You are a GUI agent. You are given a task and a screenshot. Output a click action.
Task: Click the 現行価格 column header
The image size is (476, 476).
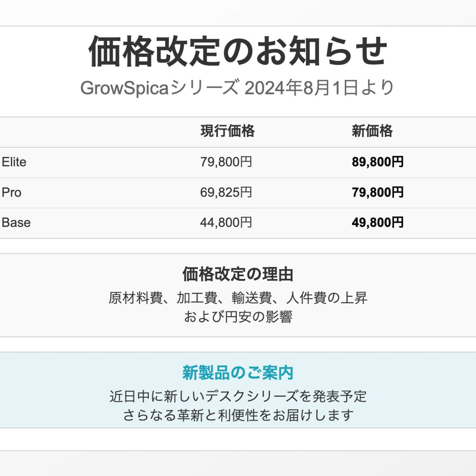pyautogui.click(x=227, y=131)
